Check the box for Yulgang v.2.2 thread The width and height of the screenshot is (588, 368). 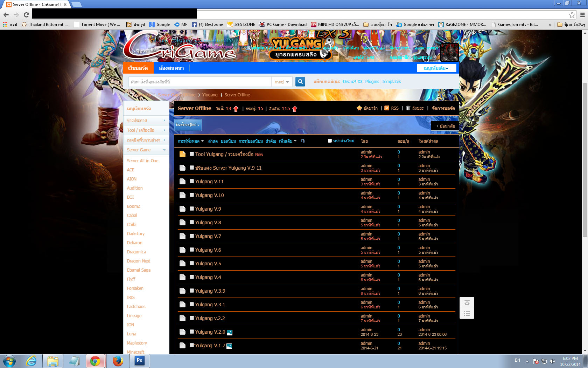click(x=192, y=318)
